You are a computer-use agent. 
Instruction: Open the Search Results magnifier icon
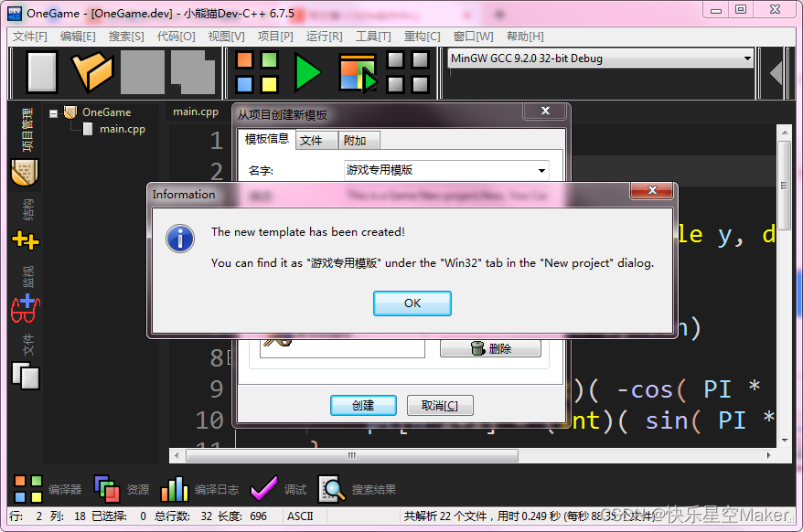[x=331, y=489]
